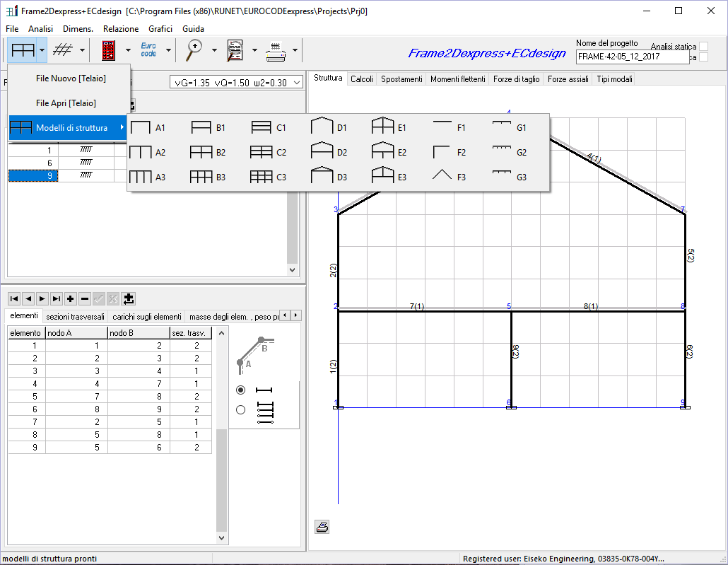Go to first record navigator button
Screen dimensions: 728x565
click(x=14, y=298)
